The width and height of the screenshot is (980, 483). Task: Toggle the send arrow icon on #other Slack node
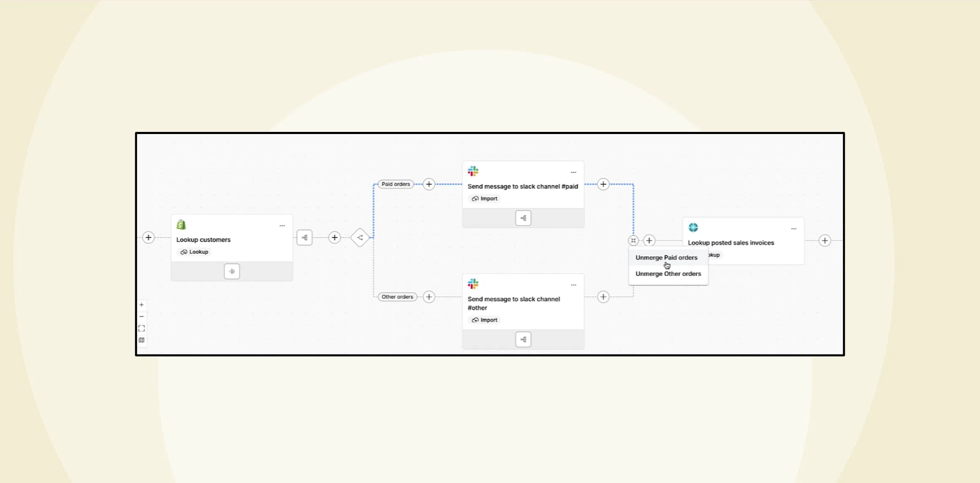tap(523, 339)
